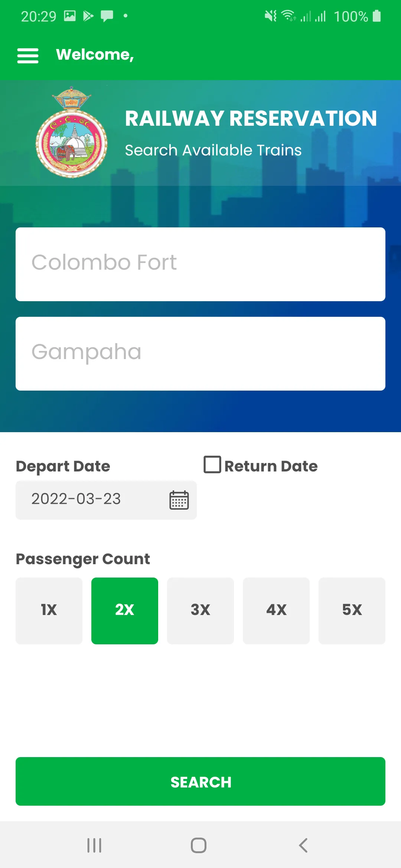Screen dimensions: 401x868
Task: Tap the Android back arrow
Action: pyautogui.click(x=303, y=845)
